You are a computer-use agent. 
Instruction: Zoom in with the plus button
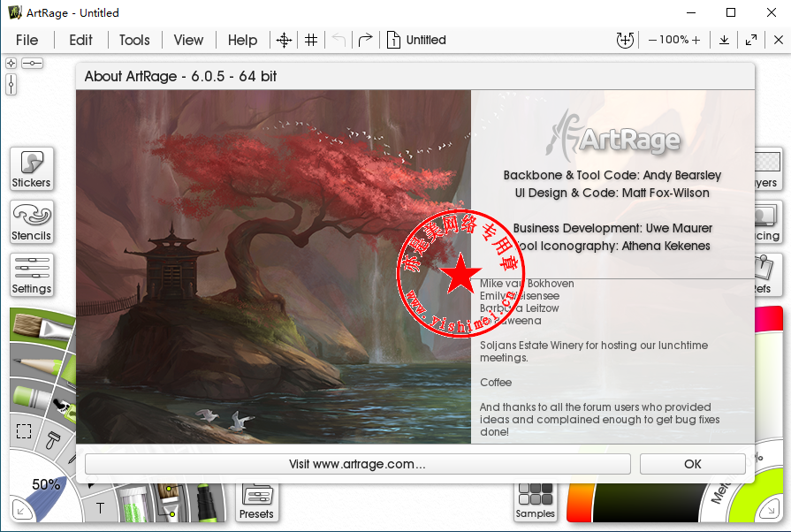coord(696,40)
